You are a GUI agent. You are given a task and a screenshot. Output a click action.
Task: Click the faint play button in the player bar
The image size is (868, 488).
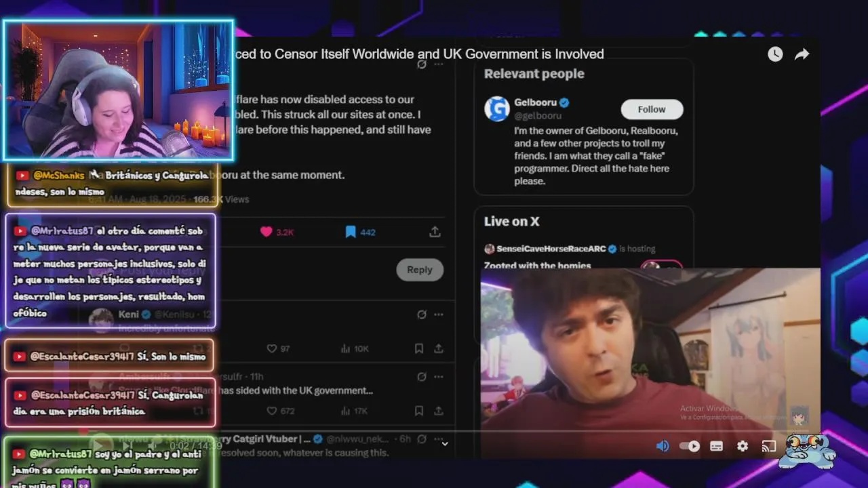click(100, 445)
